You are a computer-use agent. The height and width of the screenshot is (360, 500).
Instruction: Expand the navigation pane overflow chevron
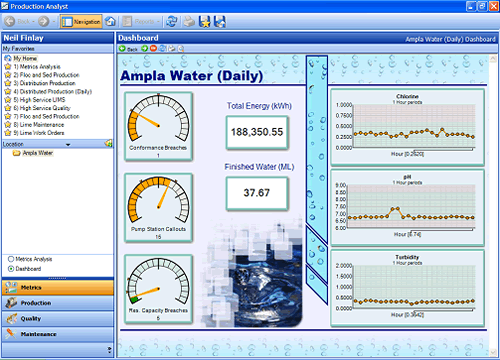109,350
